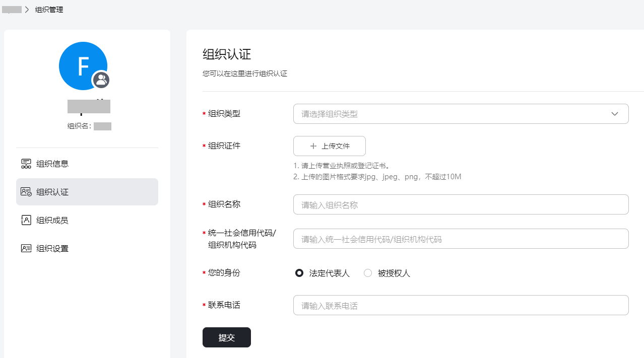Viewport: 644px width, 358px height.
Task: Open 组织信息 menu item
Action: (x=52, y=164)
